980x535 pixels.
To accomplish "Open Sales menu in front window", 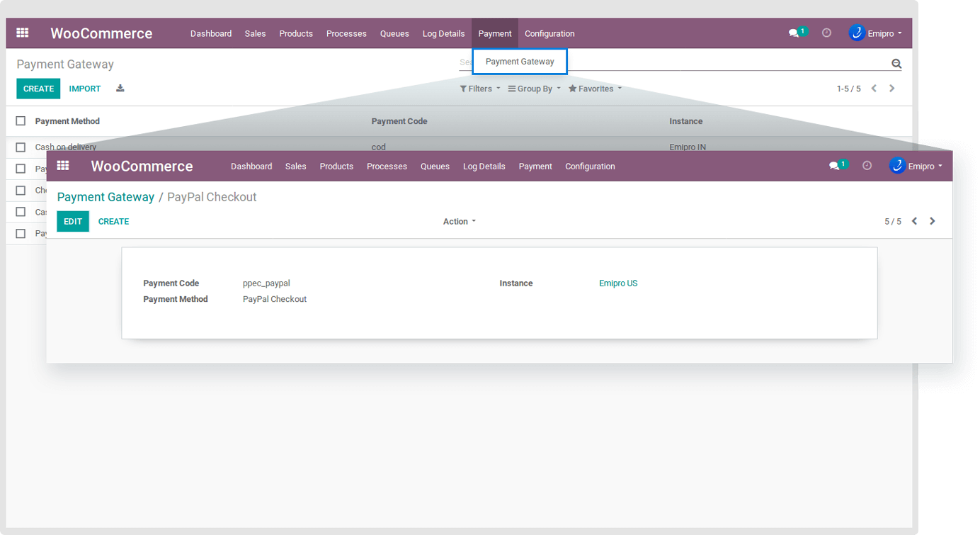I will 296,167.
